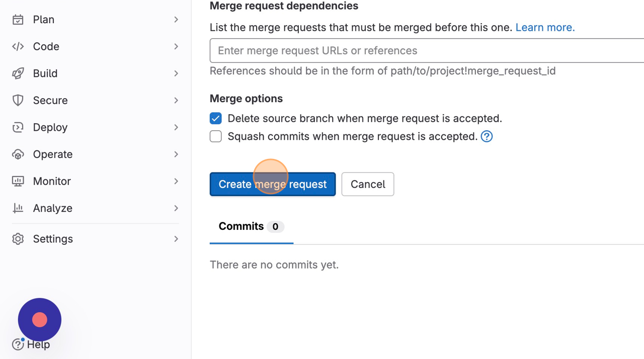Image resolution: width=644 pixels, height=359 pixels.
Task: Cancel the merge request form
Action: (368, 184)
